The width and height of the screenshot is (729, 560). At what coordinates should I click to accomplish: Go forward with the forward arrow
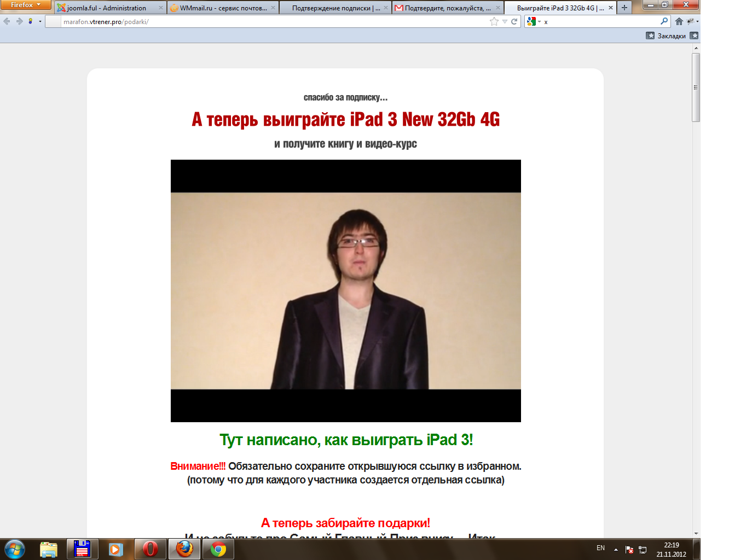pyautogui.click(x=19, y=21)
